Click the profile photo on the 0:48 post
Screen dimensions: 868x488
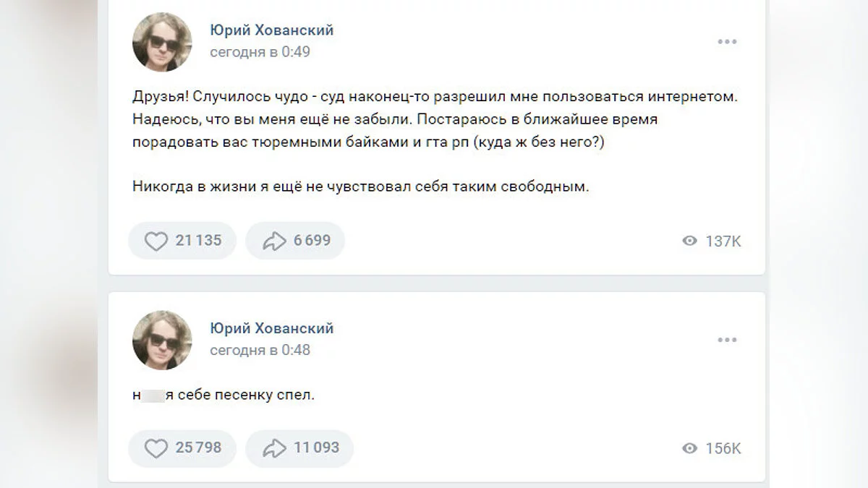click(x=162, y=341)
